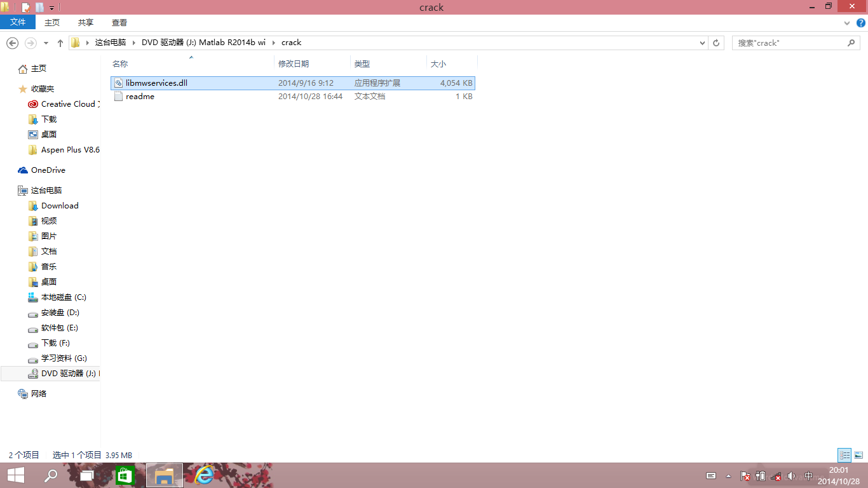Click the Forward navigation arrow

coord(30,43)
